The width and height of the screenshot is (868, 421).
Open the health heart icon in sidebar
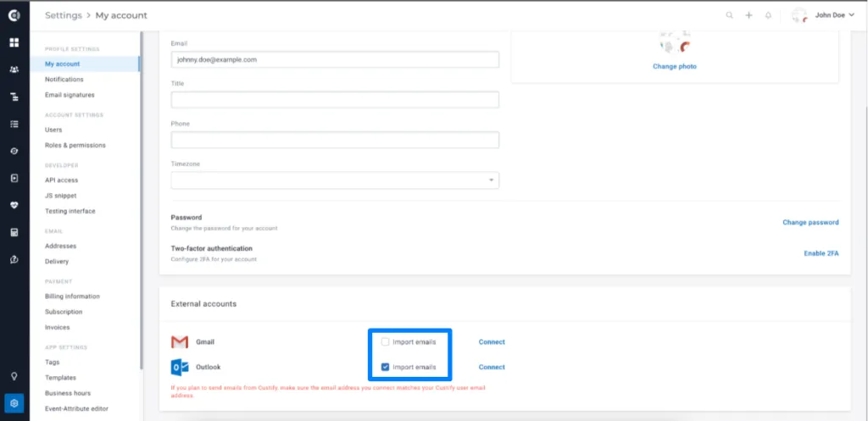14,205
